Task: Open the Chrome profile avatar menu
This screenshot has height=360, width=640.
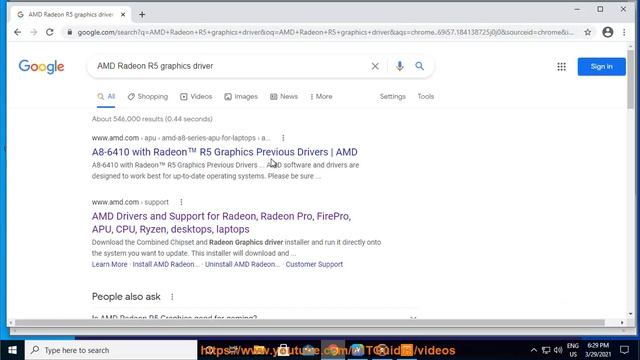Action: [x=607, y=32]
